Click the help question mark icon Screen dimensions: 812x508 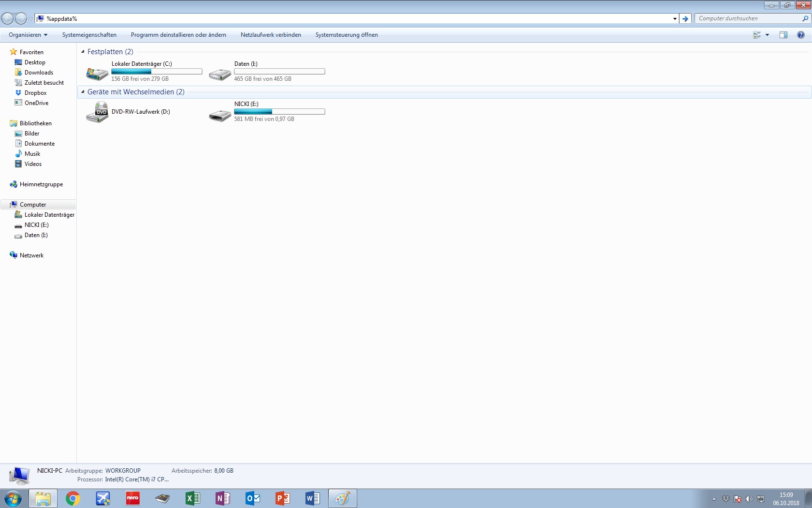pos(800,35)
